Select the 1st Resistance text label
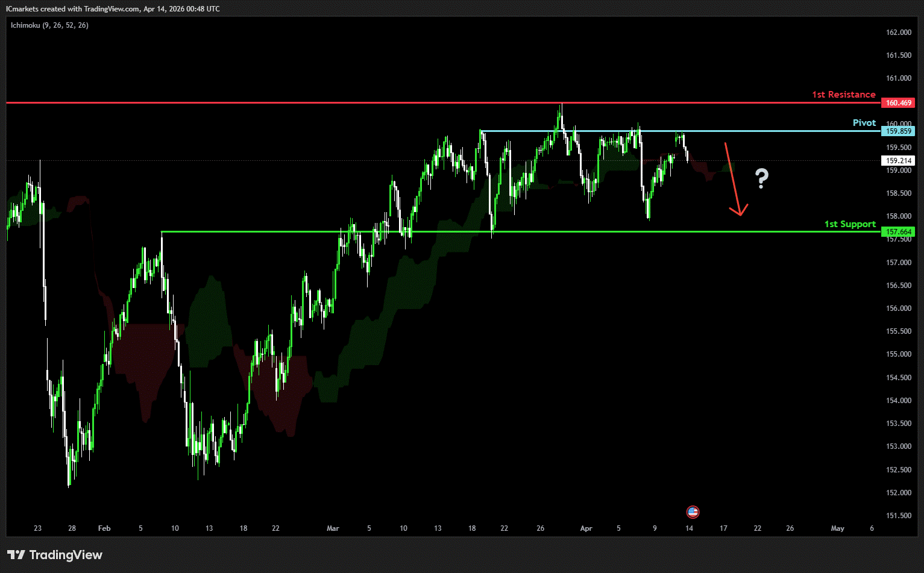924x573 pixels. coord(843,95)
